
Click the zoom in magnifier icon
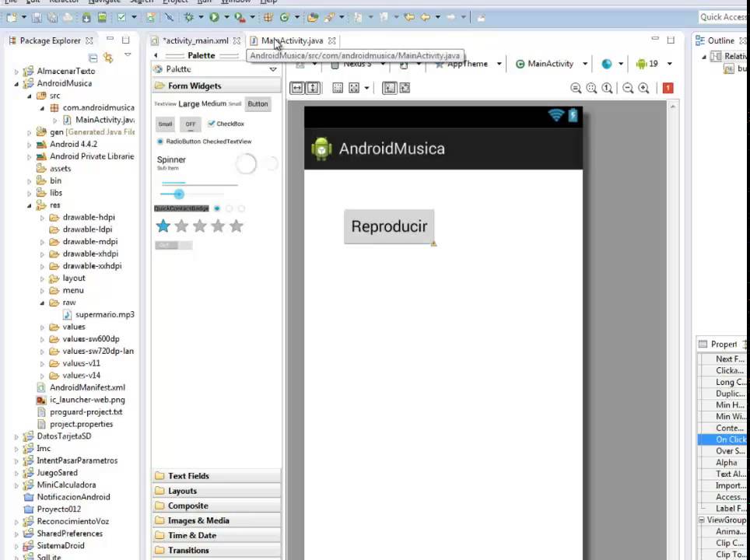[x=644, y=88]
